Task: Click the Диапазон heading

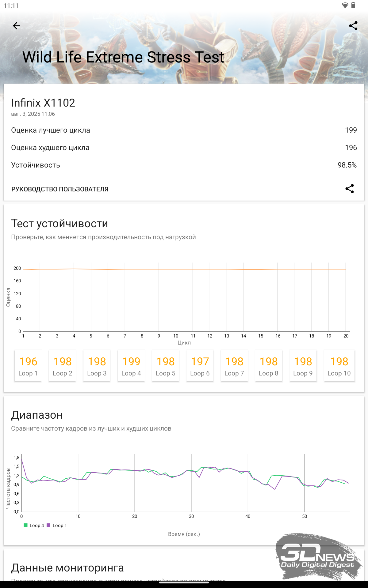Action: pos(37,415)
